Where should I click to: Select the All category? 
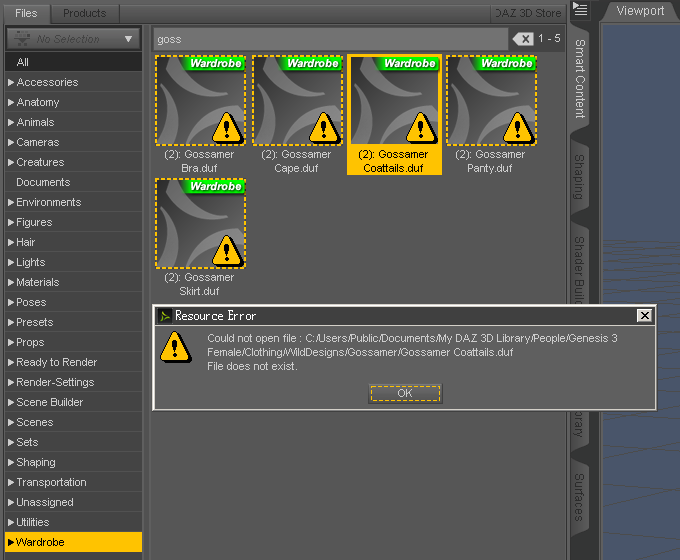pos(73,62)
